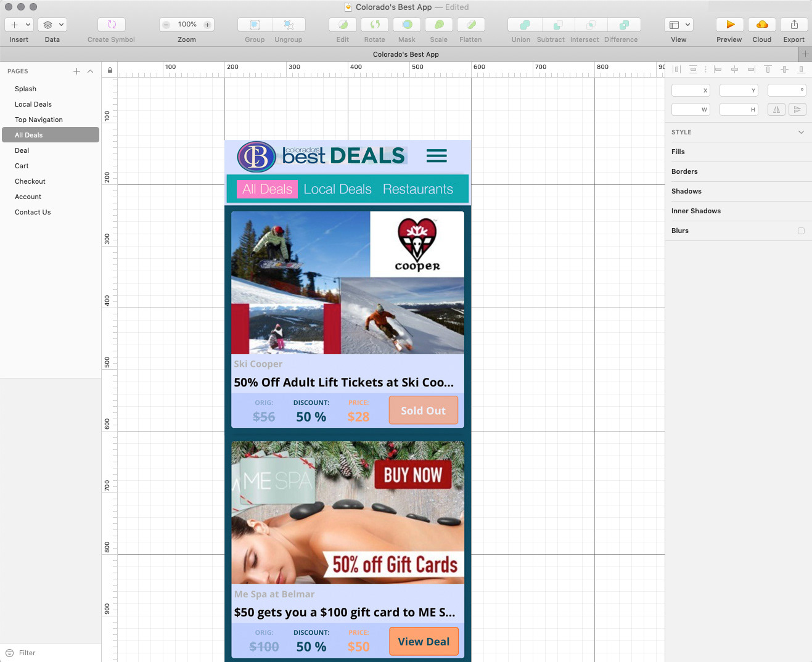Select the All Deals page in sidebar

click(x=51, y=135)
